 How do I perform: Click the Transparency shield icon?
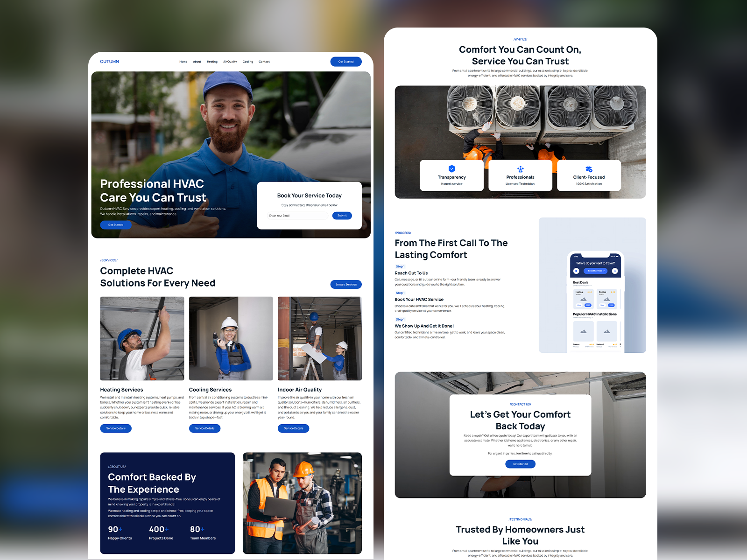[451, 169]
